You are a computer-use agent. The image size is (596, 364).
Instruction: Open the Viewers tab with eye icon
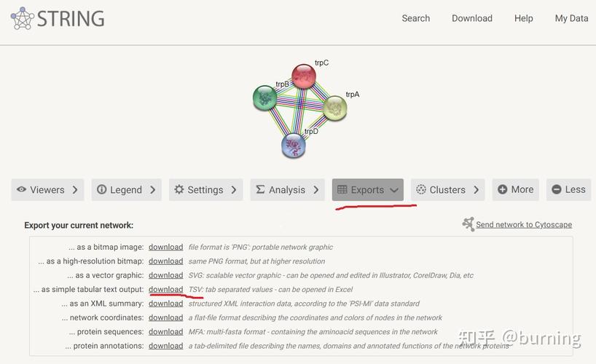coord(47,190)
